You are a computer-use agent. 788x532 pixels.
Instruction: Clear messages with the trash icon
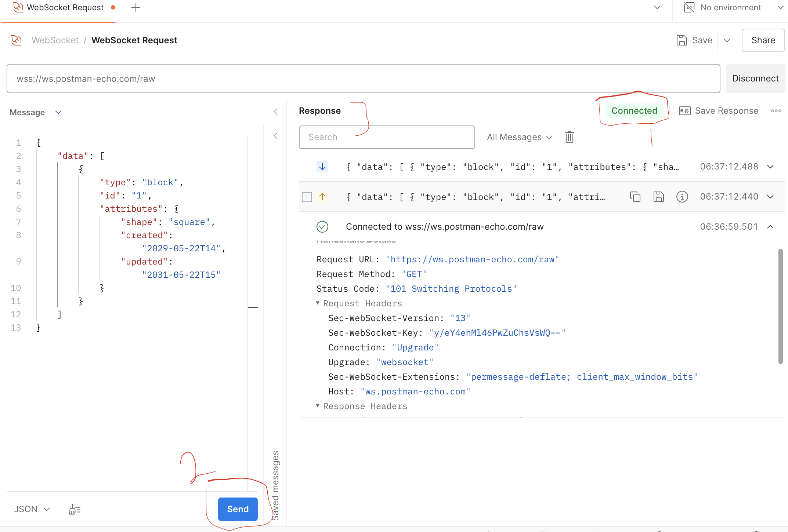(x=570, y=137)
